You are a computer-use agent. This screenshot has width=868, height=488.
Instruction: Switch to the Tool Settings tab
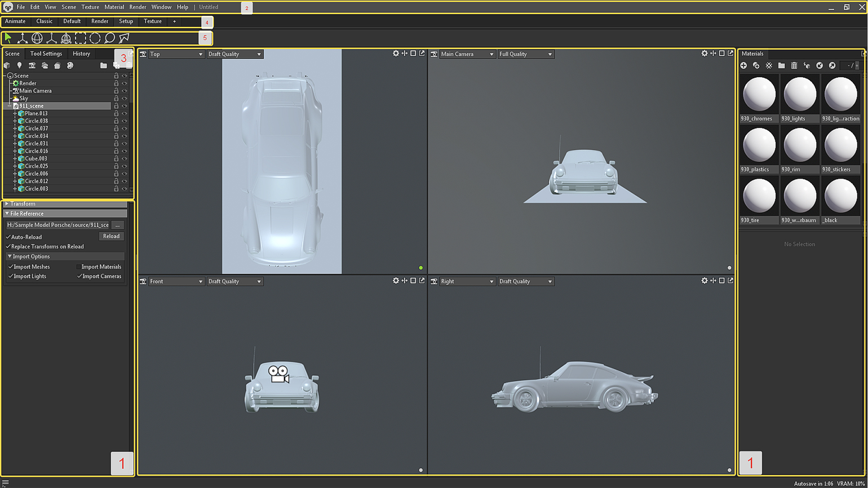[46, 54]
